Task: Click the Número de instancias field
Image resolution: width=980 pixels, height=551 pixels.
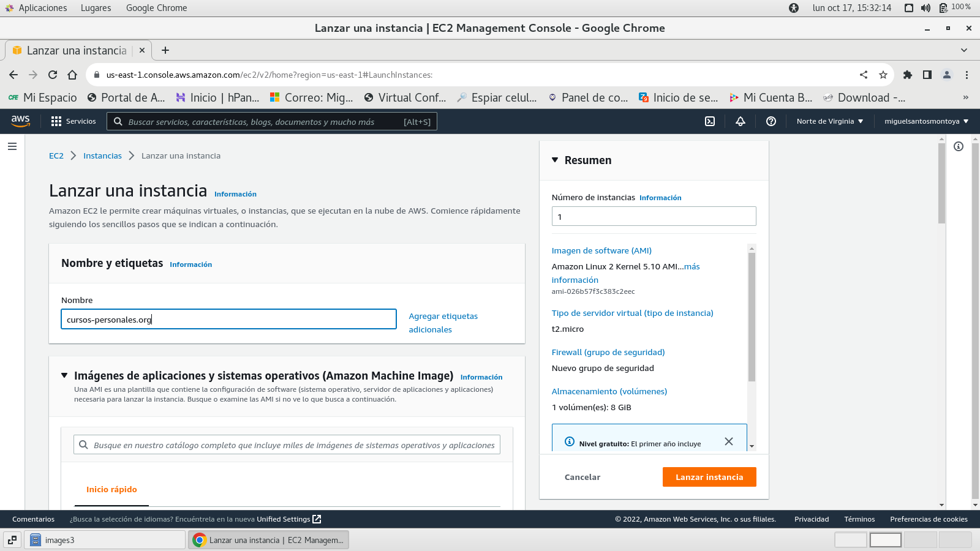Action: [x=654, y=216]
